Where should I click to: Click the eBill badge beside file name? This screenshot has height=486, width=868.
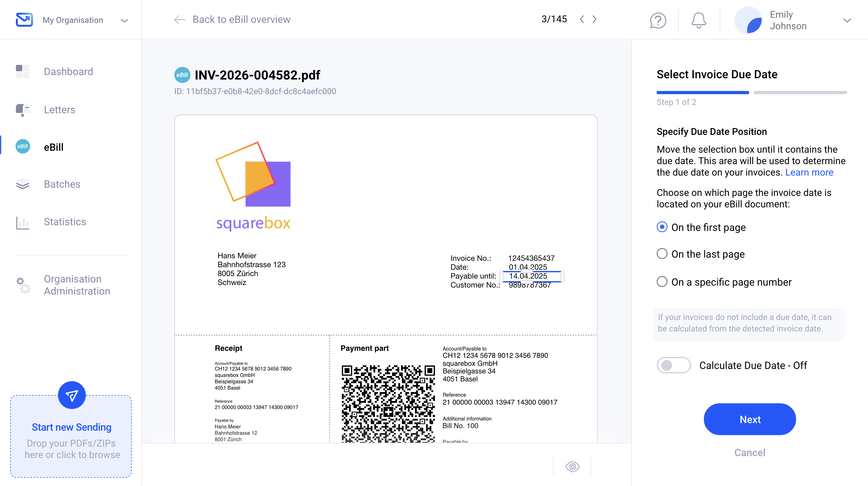pos(182,75)
